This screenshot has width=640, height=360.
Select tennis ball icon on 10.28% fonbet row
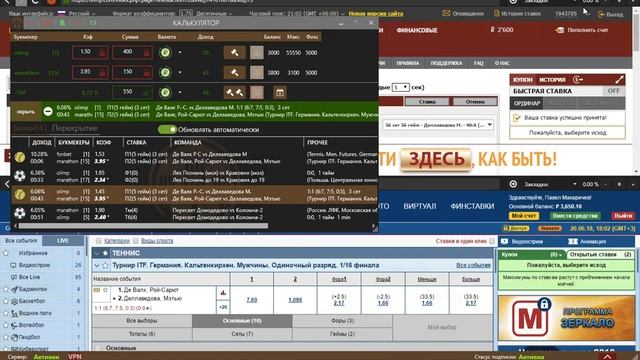pos(20,157)
